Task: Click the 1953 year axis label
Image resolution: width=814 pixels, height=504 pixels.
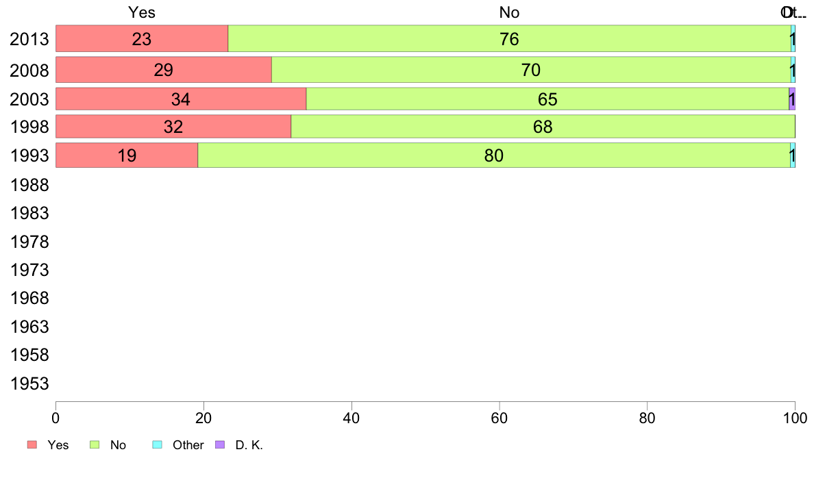Action: point(29,383)
